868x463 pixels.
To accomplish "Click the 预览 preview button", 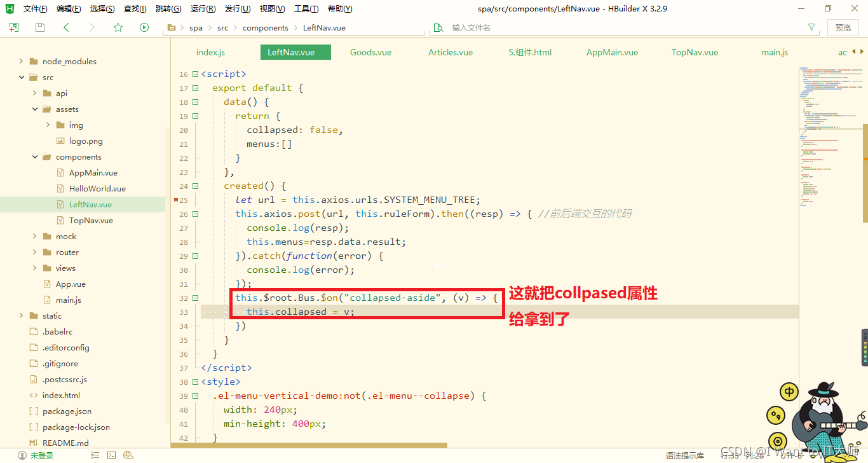I will click(843, 27).
